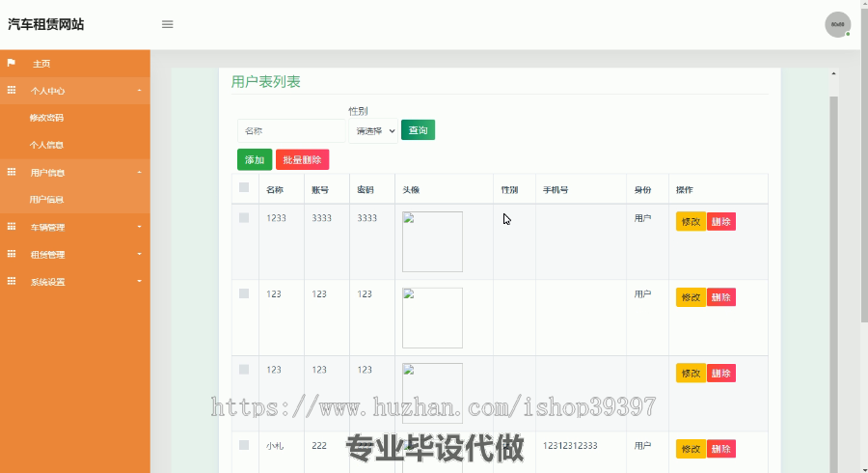Image resolution: width=868 pixels, height=473 pixels.
Task: Collapse the 用户信息 section arrow
Action: (x=140, y=172)
